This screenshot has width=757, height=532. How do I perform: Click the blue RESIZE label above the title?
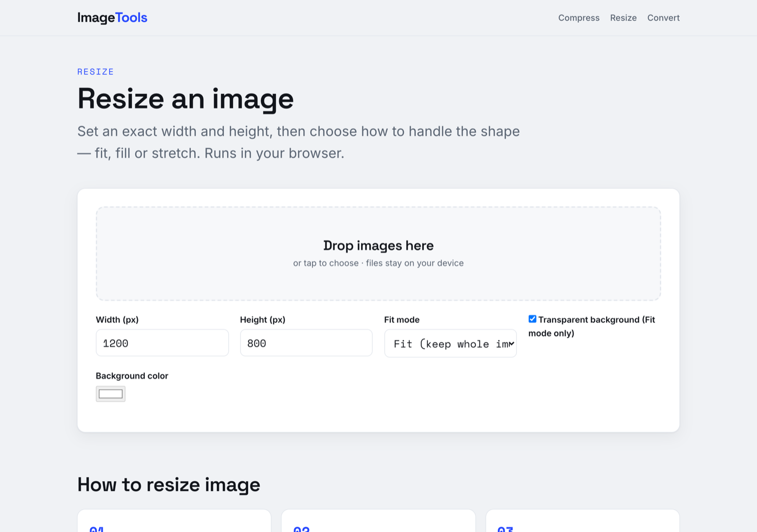pos(96,72)
